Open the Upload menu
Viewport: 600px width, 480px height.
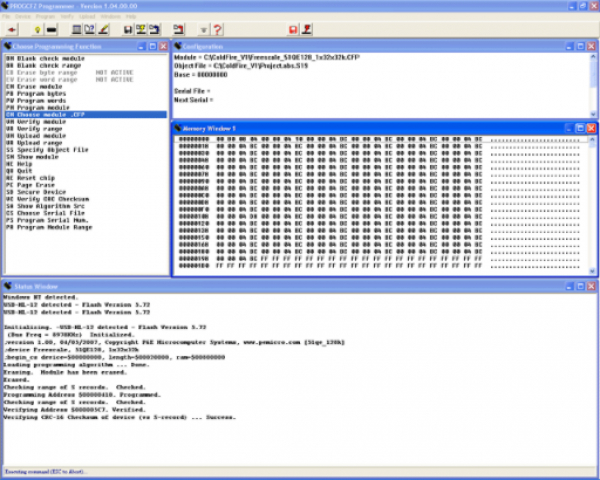tap(86, 17)
